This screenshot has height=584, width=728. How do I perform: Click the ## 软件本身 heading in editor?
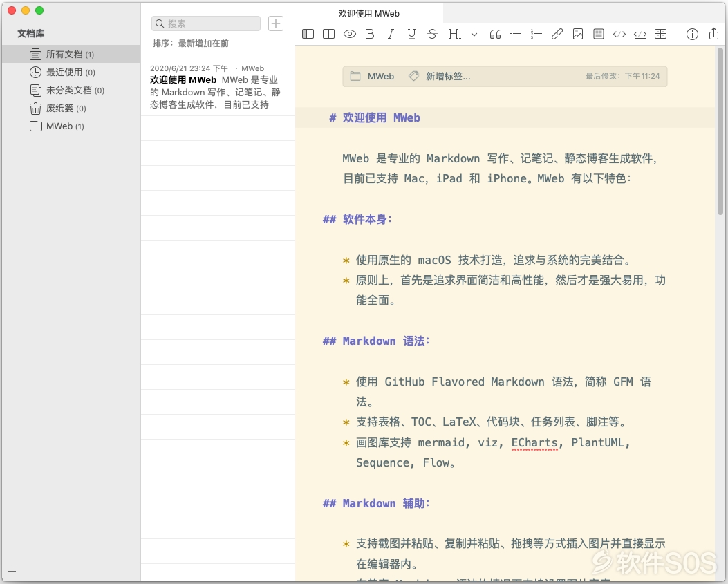coord(357,219)
